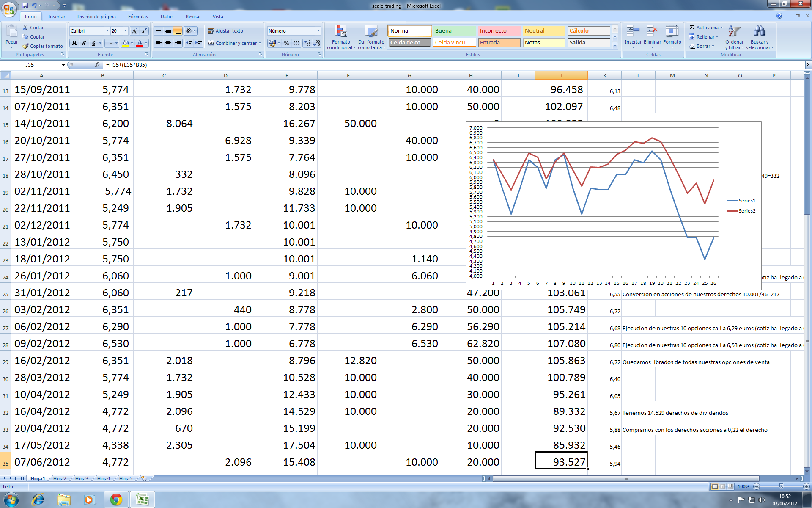Open the font name Calibri dropdown

(107, 31)
